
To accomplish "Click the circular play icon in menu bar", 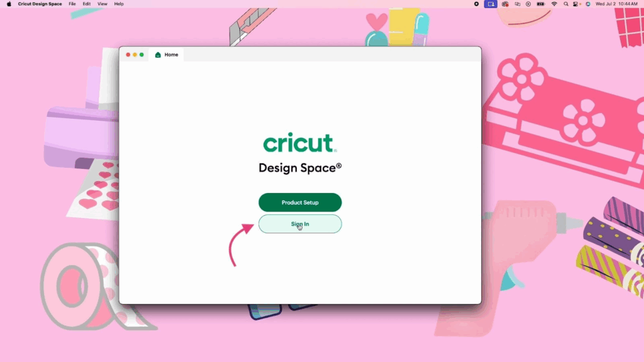I will pyautogui.click(x=528, y=4).
